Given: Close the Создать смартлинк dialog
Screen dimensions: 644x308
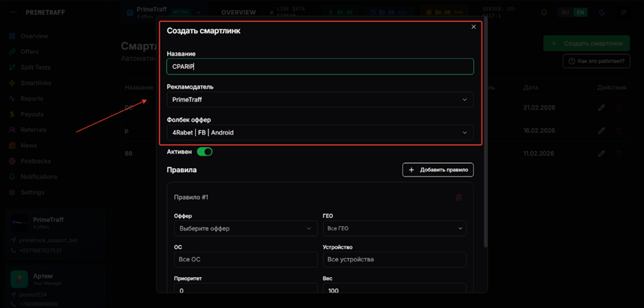Looking at the screenshot, I should pos(473,27).
